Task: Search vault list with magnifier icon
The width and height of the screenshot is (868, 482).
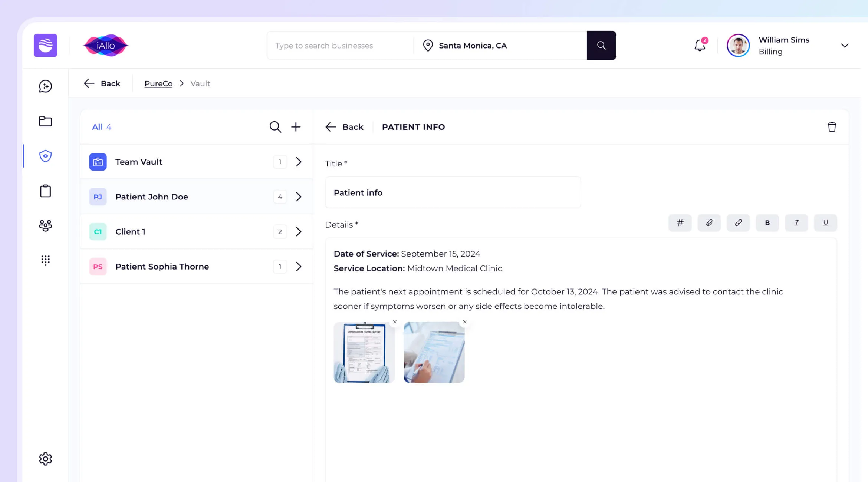Action: coord(275,127)
